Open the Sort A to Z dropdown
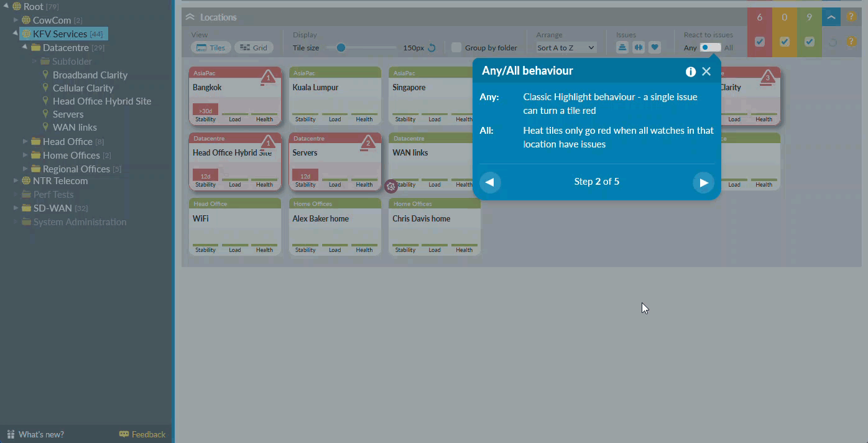The height and width of the screenshot is (443, 868). pyautogui.click(x=566, y=48)
